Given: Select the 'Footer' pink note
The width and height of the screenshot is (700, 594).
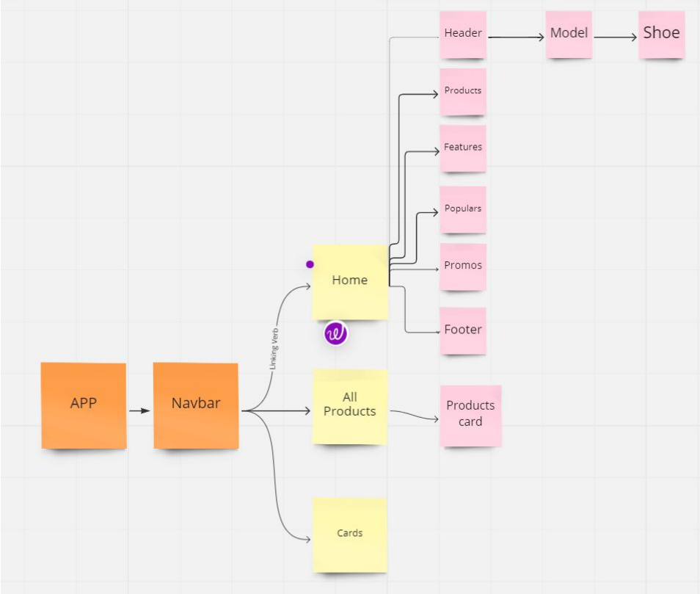Looking at the screenshot, I should (462, 330).
